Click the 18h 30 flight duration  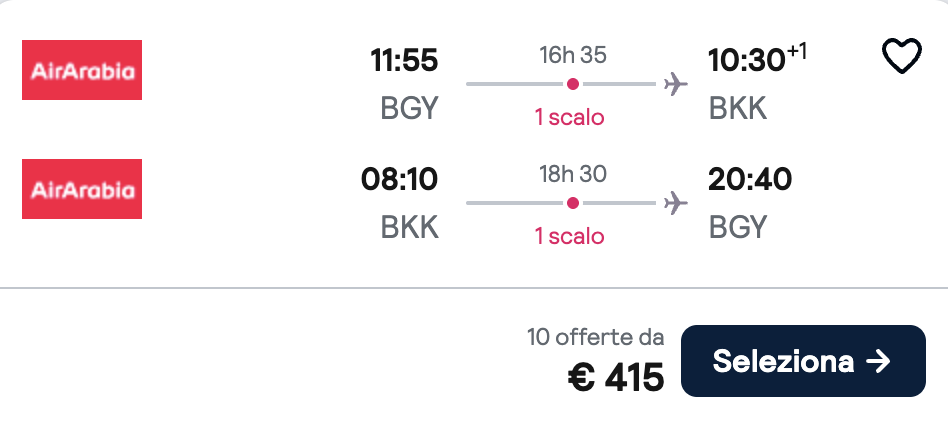tap(573, 174)
